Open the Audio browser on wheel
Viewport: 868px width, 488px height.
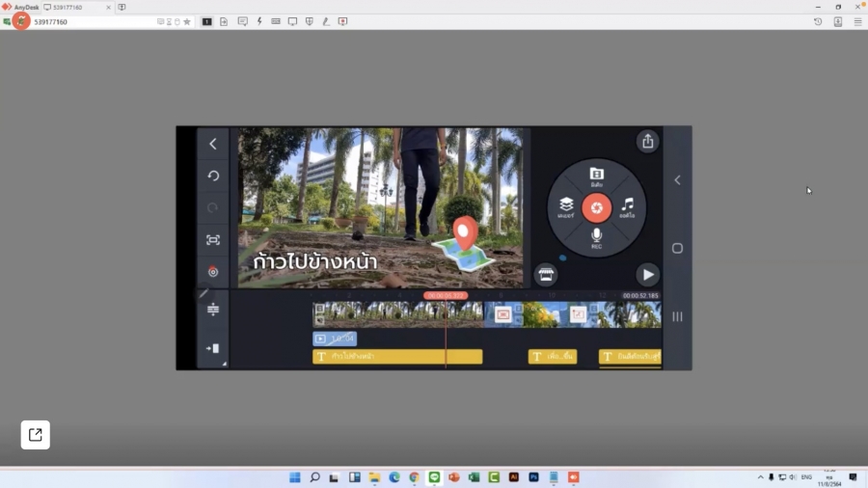pyautogui.click(x=628, y=205)
